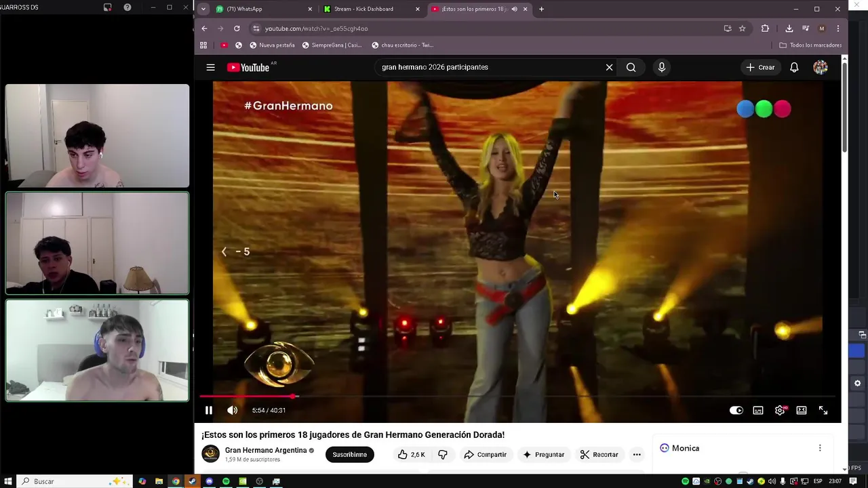This screenshot has height=488, width=868.
Task: Open Chrome extensions puzzle icon
Action: click(766, 28)
